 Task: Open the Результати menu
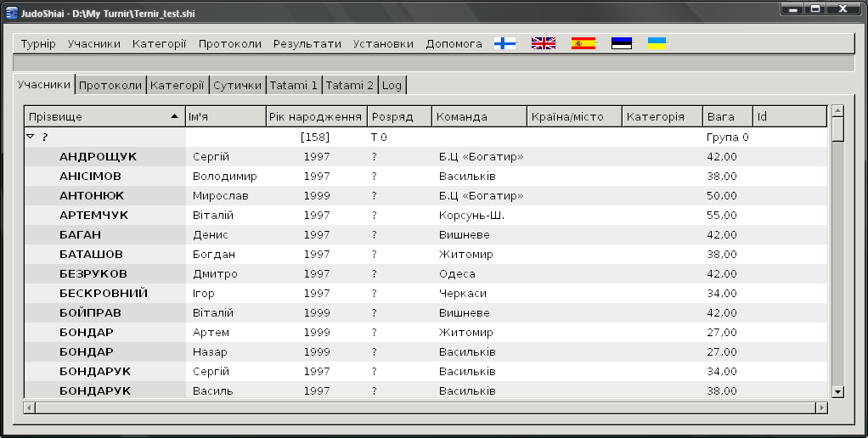click(307, 44)
